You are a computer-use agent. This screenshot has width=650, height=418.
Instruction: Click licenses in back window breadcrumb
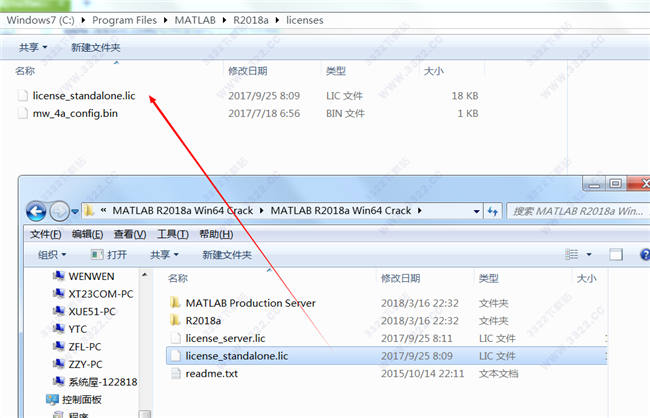(x=305, y=20)
